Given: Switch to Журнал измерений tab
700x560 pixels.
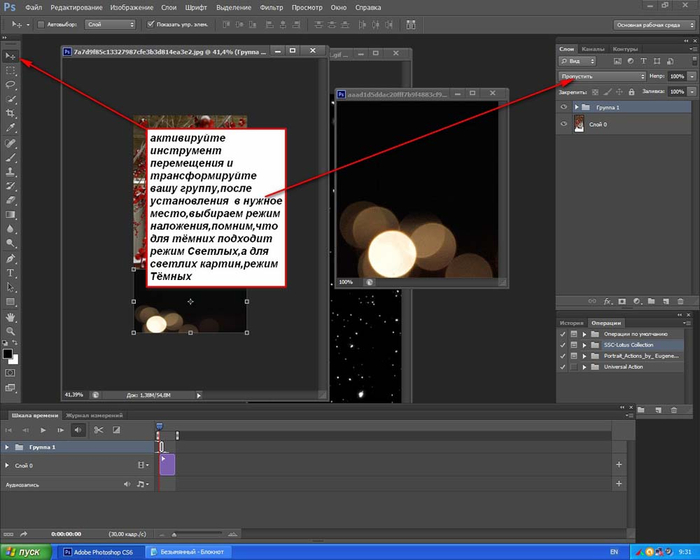Looking at the screenshot, I should 94,415.
